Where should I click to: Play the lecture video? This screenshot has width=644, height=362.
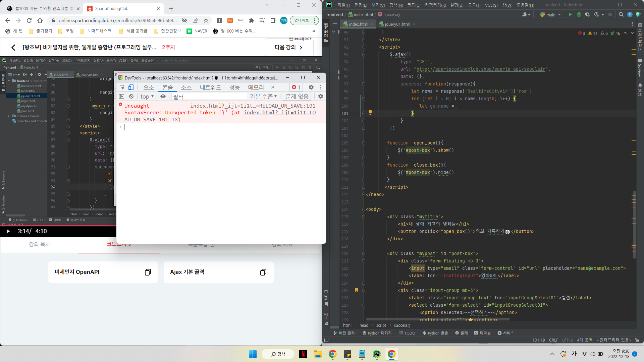pos(8,231)
